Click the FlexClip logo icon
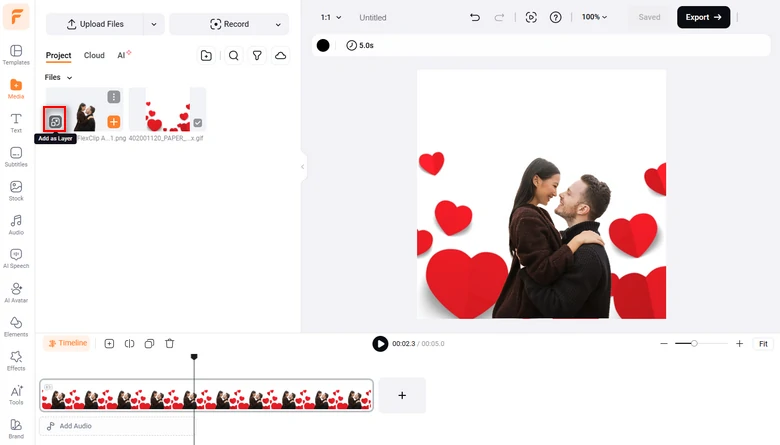Image resolution: width=780 pixels, height=445 pixels. [x=16, y=16]
